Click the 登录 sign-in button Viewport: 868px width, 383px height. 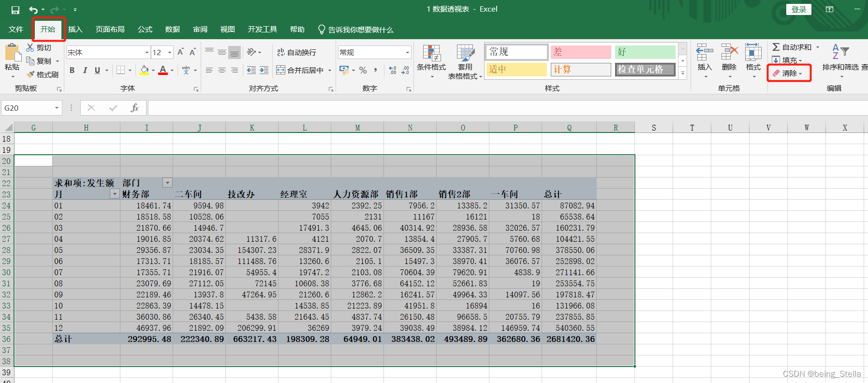[799, 9]
